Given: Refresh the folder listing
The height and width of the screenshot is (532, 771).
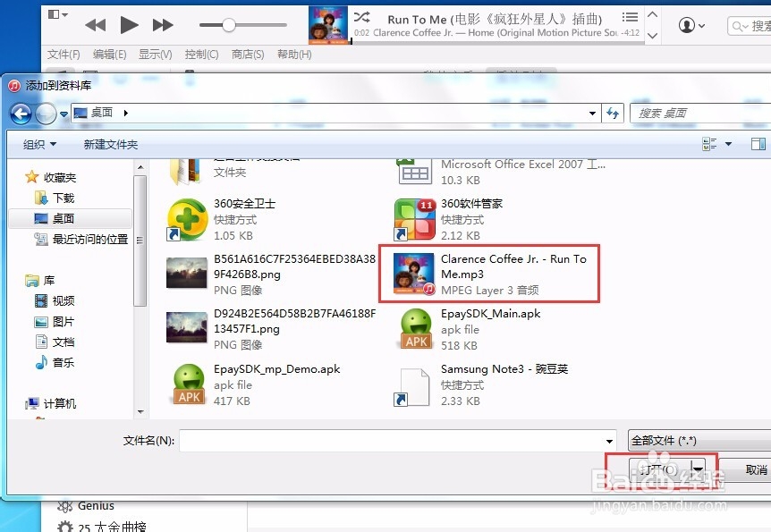Looking at the screenshot, I should 613,113.
